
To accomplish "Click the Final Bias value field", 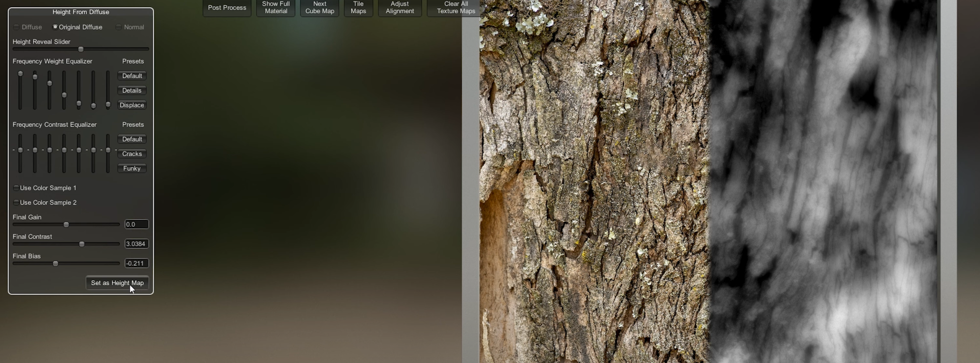I will [136, 264].
